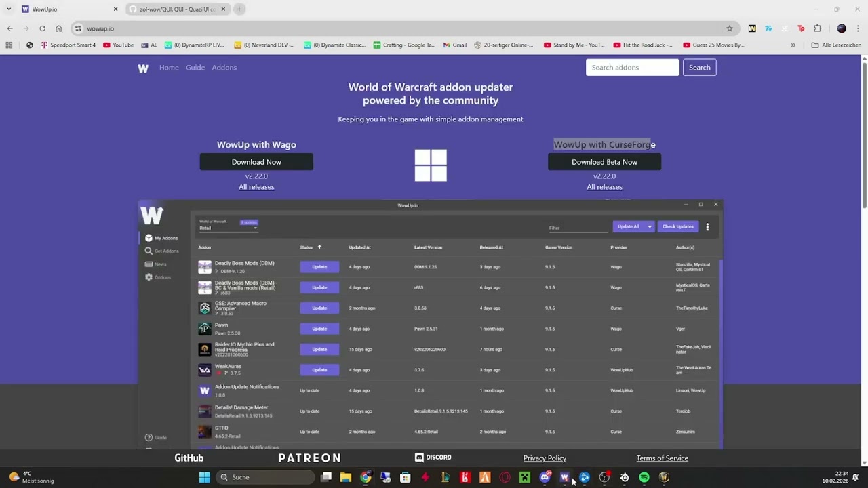Open the Gmail bookmark

pos(455,45)
